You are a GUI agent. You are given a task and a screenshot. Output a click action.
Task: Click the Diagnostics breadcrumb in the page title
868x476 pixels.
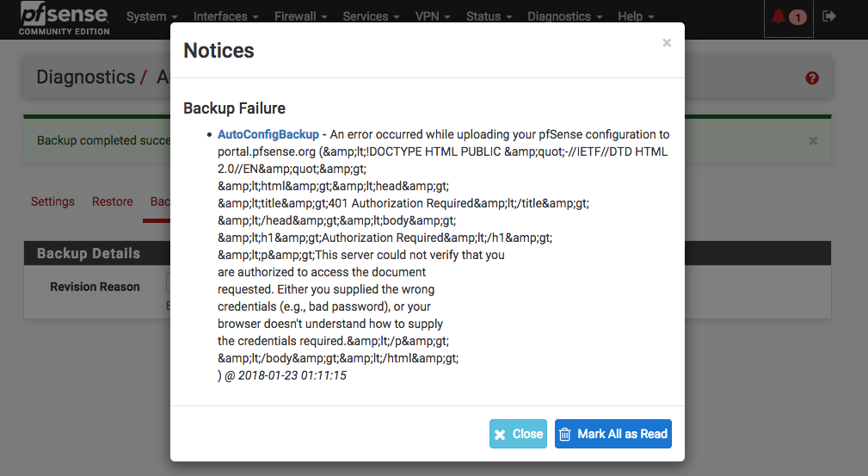click(85, 77)
